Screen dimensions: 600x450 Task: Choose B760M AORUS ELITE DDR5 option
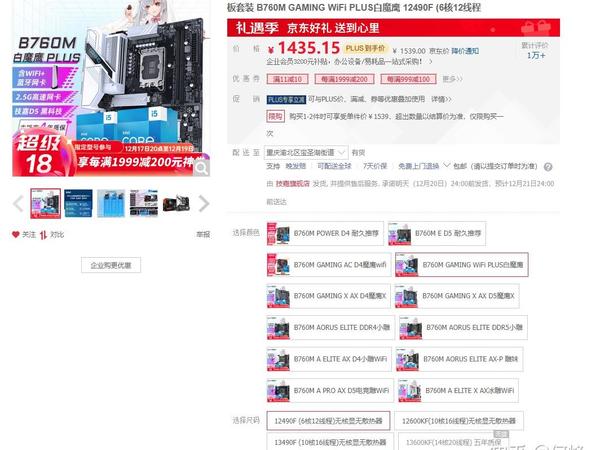tap(463, 328)
